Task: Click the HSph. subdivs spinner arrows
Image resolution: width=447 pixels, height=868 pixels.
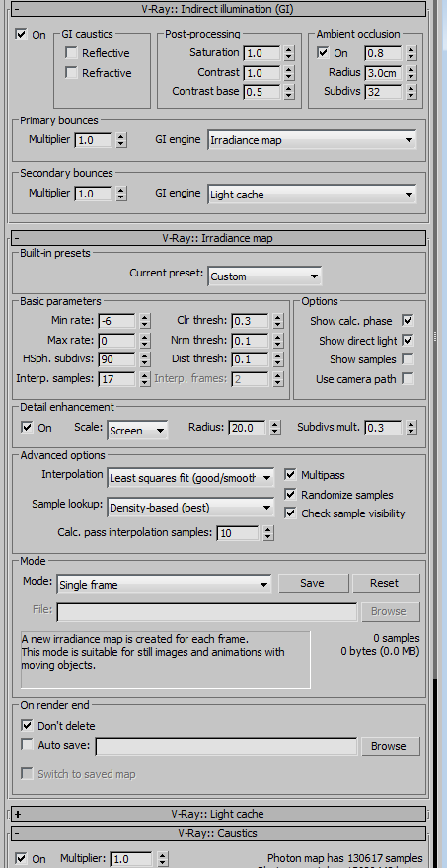Action: 144,359
